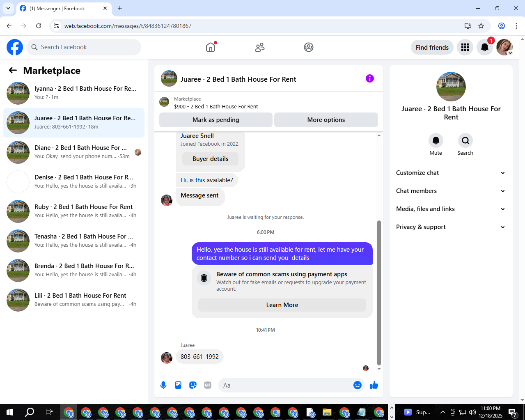Image resolution: width=525 pixels, height=420 pixels.
Task: Open conversation info purple icon
Action: click(x=370, y=78)
